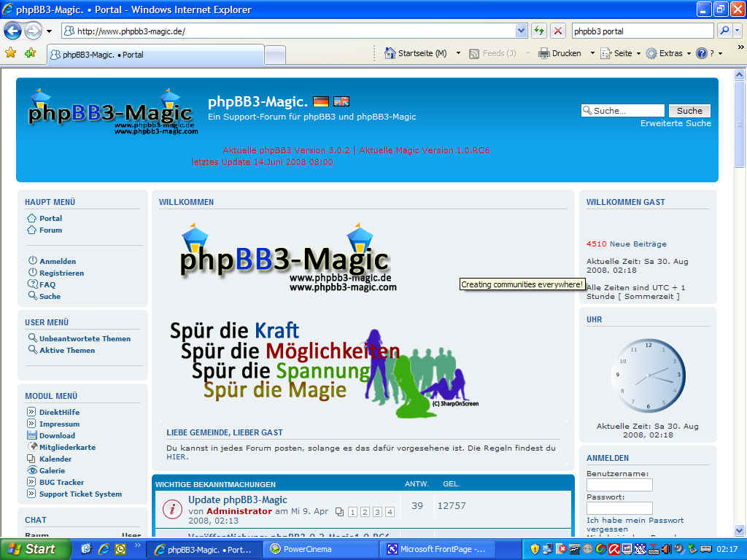Open the Forum link in Haupt Menü

[x=50, y=230]
